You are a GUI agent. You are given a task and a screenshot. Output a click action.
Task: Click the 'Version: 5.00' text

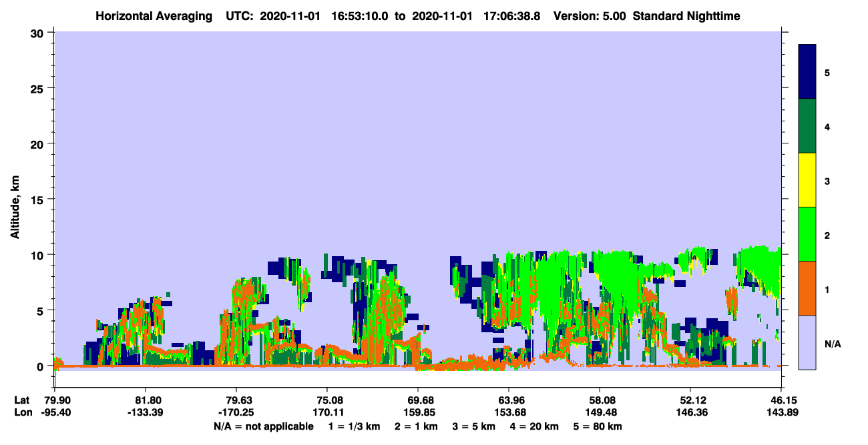(590, 16)
